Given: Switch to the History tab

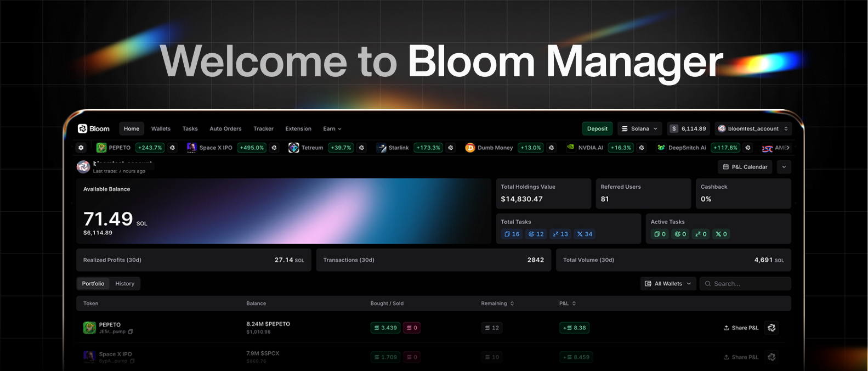Looking at the screenshot, I should pos(124,284).
